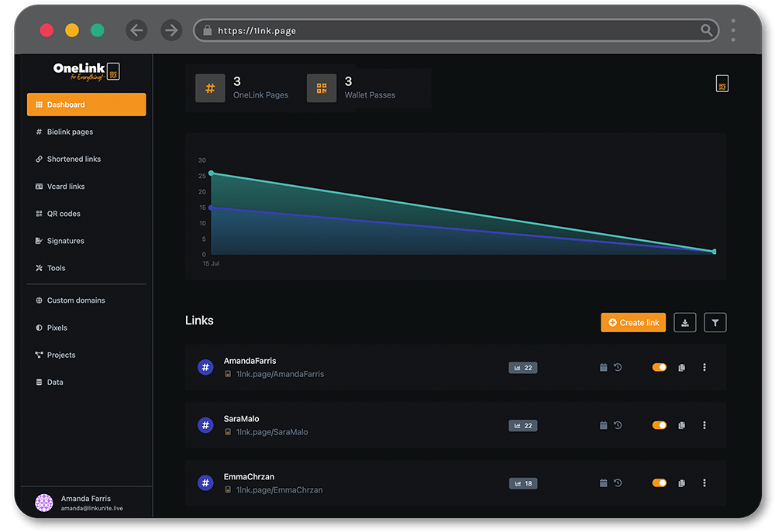The width and height of the screenshot is (775, 532).
Task: Open the 1lnk.page/SaraMalo link
Action: coord(271,432)
